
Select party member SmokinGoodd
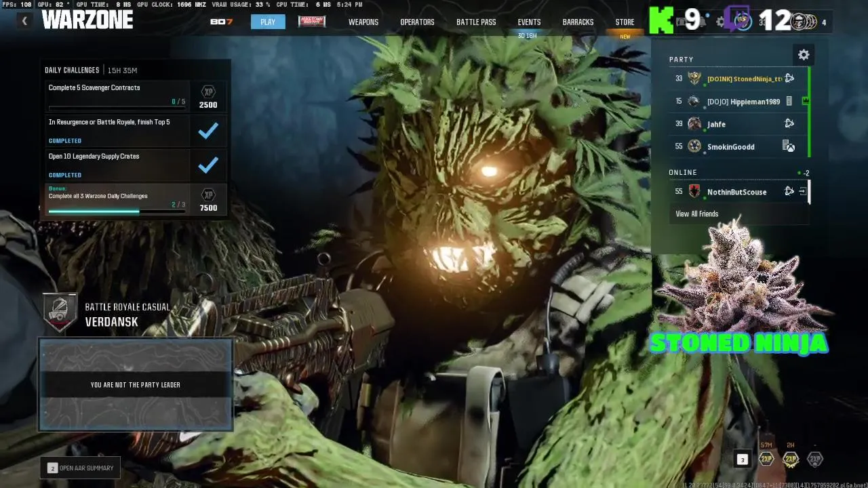[x=738, y=146]
